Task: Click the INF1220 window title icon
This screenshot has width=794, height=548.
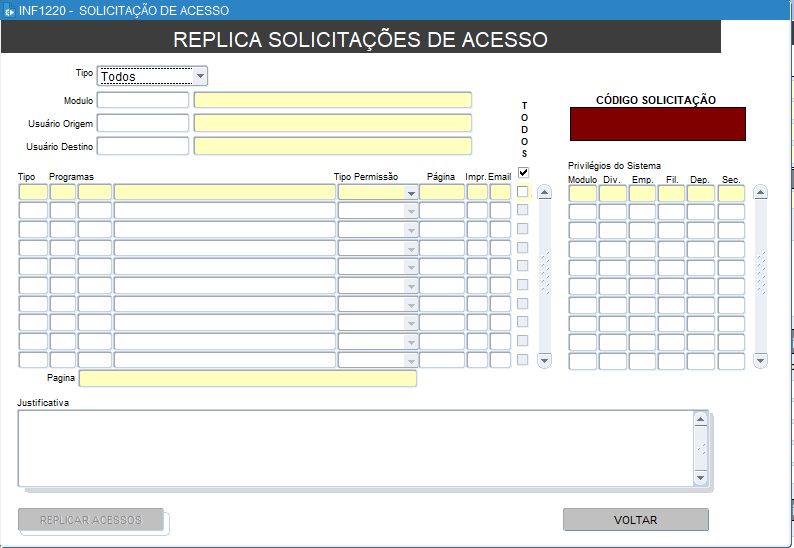Action: 9,11
